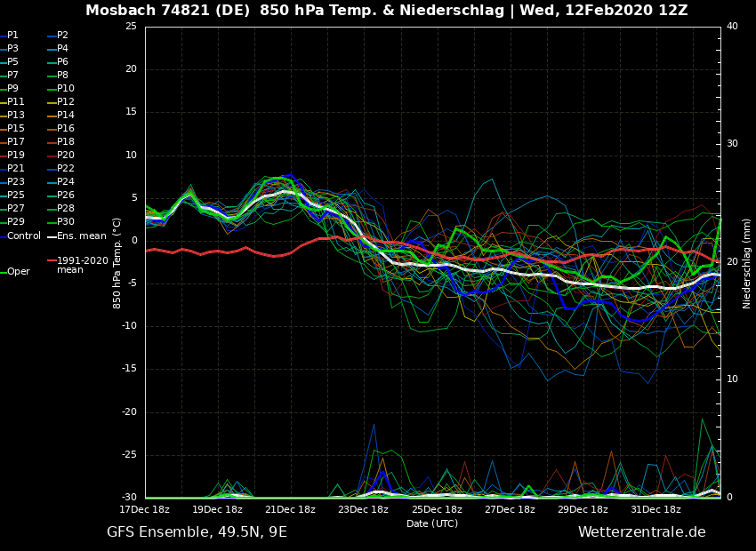756x551 pixels.
Task: Click the Niederschlag (mm) axis label
Action: click(747, 263)
